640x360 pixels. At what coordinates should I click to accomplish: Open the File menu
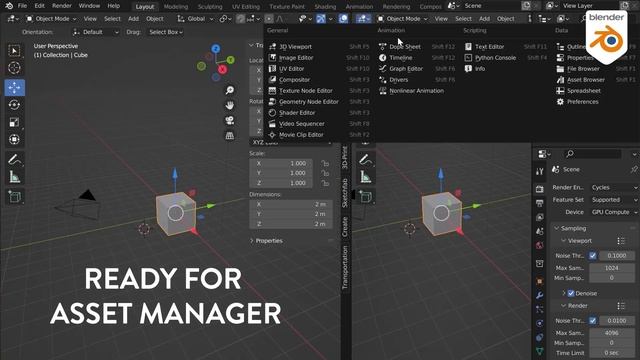[22, 6]
